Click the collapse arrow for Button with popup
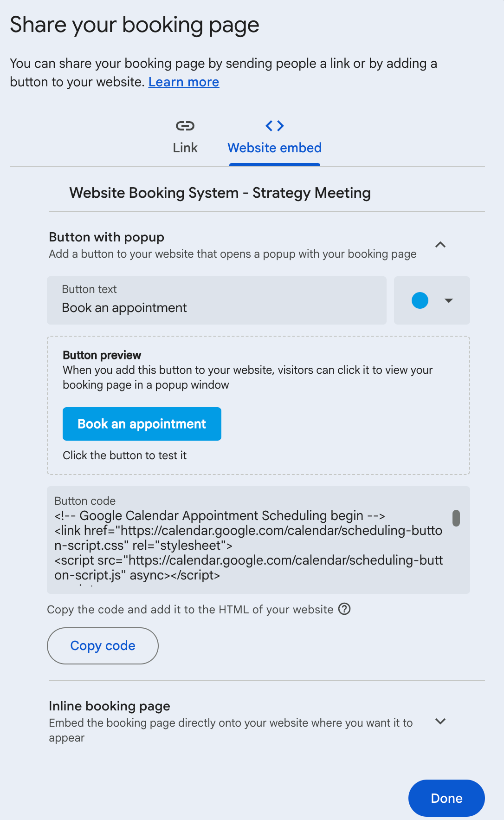Image resolution: width=504 pixels, height=820 pixels. coord(440,245)
